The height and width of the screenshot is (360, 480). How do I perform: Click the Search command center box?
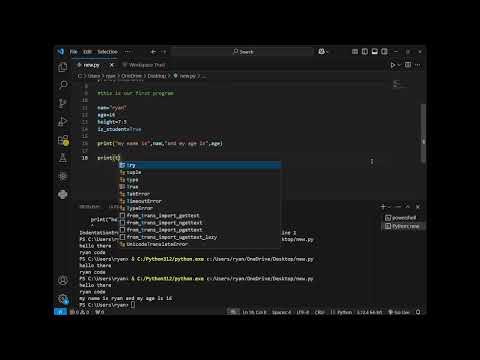click(243, 52)
